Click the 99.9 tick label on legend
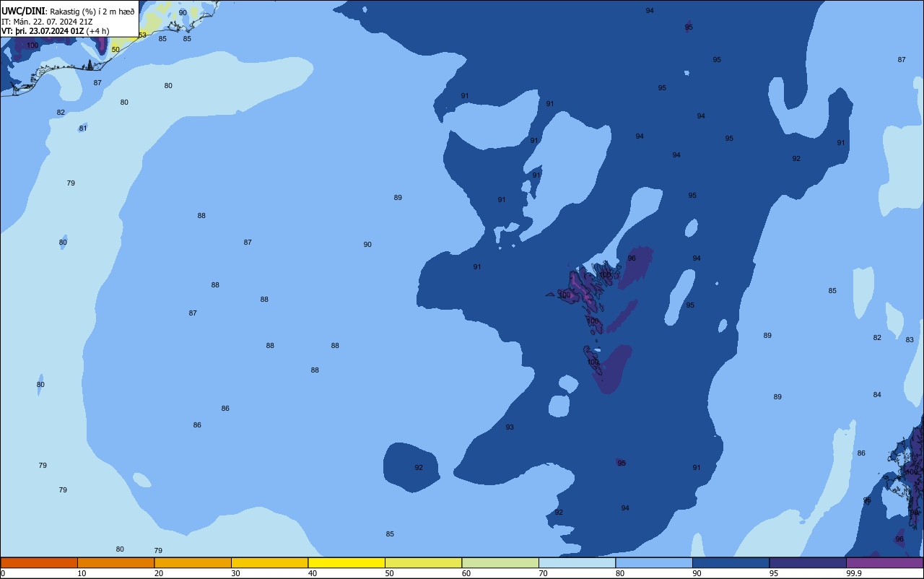This screenshot has height=579, width=924. [x=855, y=573]
